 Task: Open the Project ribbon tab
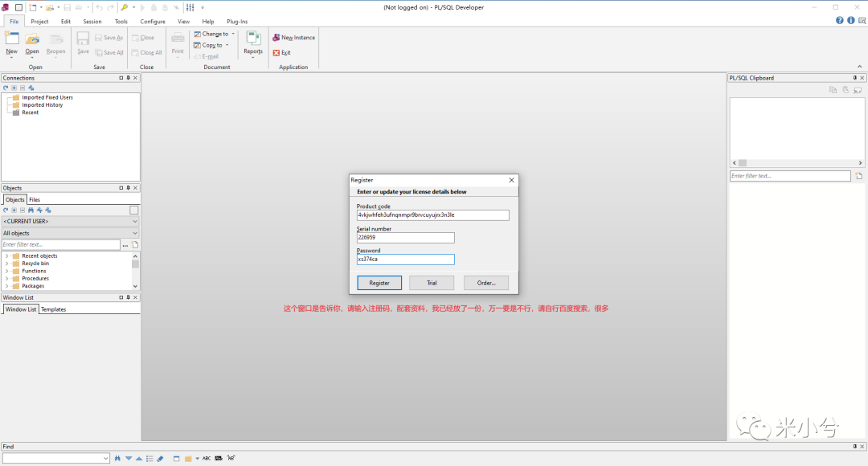coord(39,22)
